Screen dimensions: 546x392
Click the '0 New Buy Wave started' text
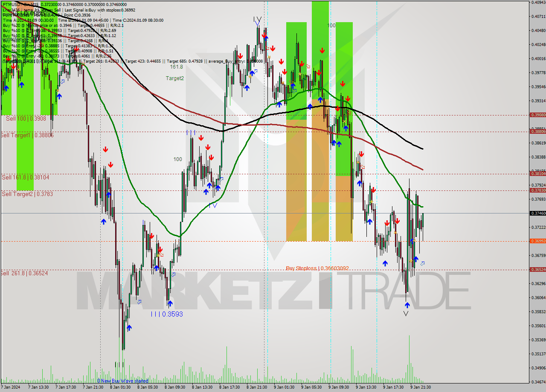pos(123,381)
